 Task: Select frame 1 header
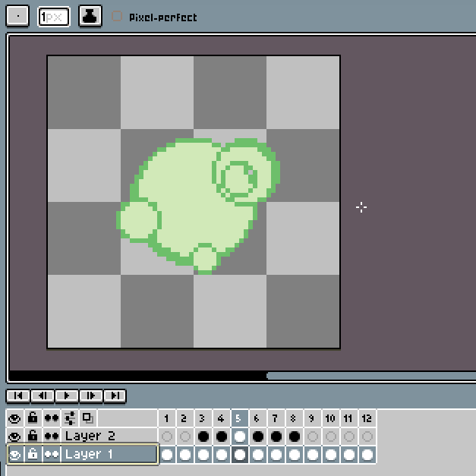coord(167,418)
